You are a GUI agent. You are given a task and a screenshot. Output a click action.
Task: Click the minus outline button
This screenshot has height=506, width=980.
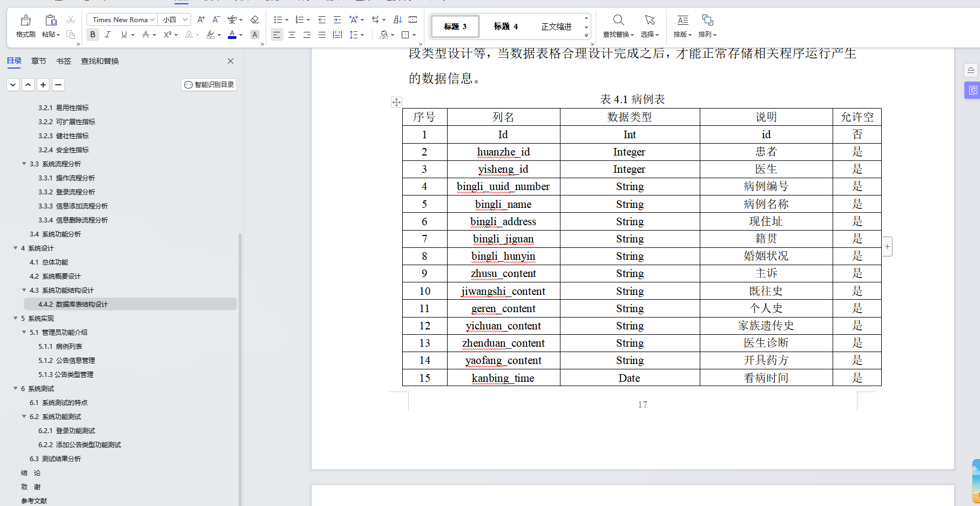pyautogui.click(x=58, y=85)
